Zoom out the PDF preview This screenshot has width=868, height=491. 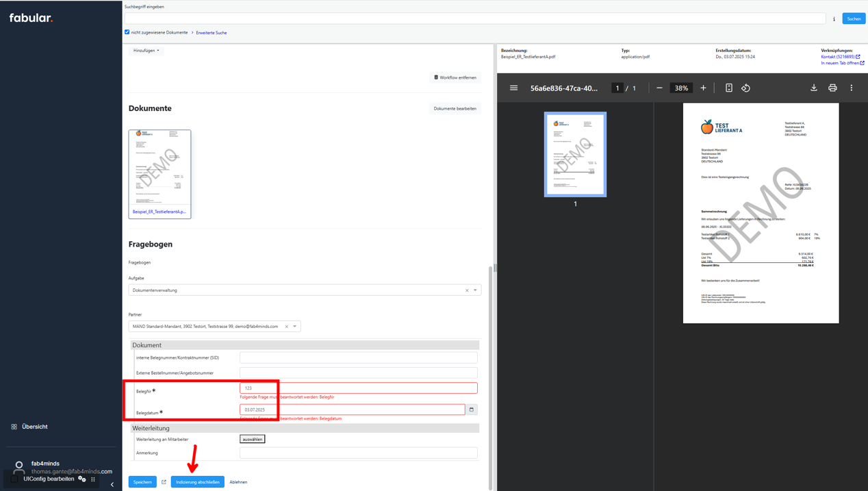[659, 88]
